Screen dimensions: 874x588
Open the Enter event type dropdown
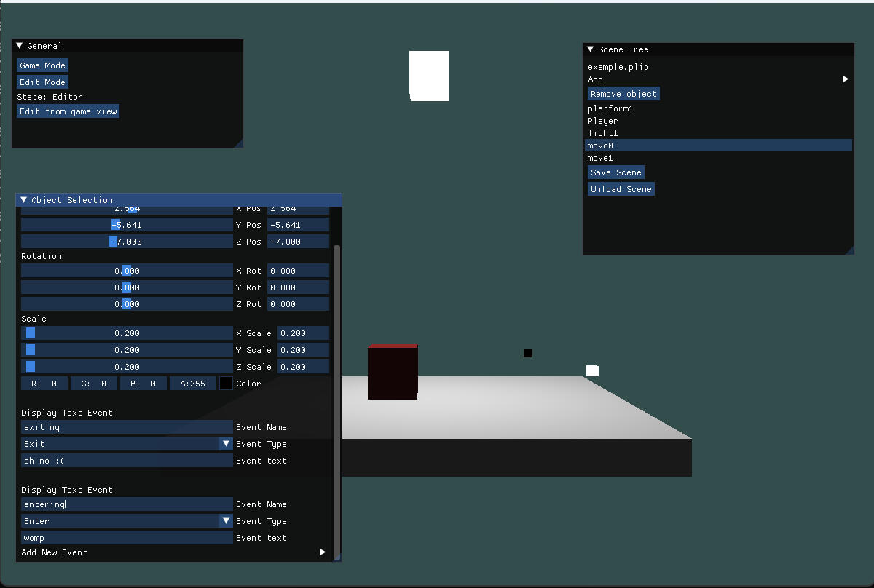(x=226, y=521)
